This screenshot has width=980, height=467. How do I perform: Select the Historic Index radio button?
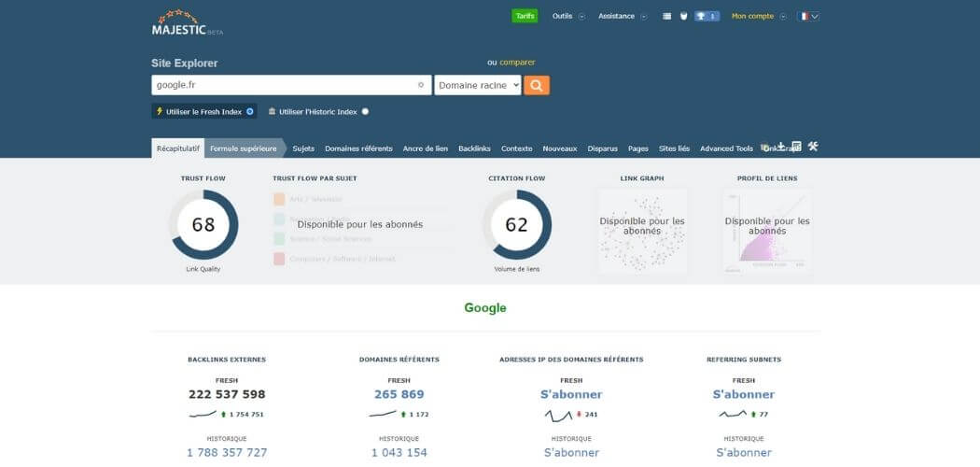point(365,111)
